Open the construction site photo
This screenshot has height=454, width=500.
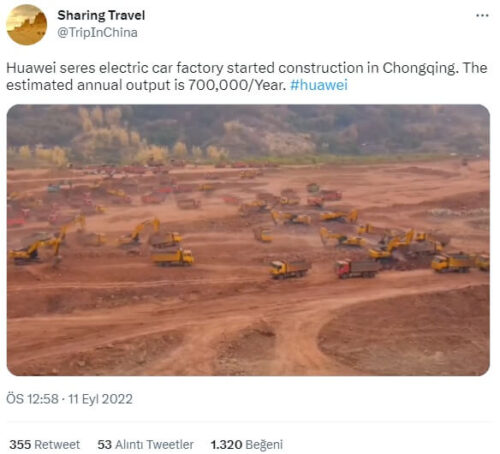click(248, 240)
